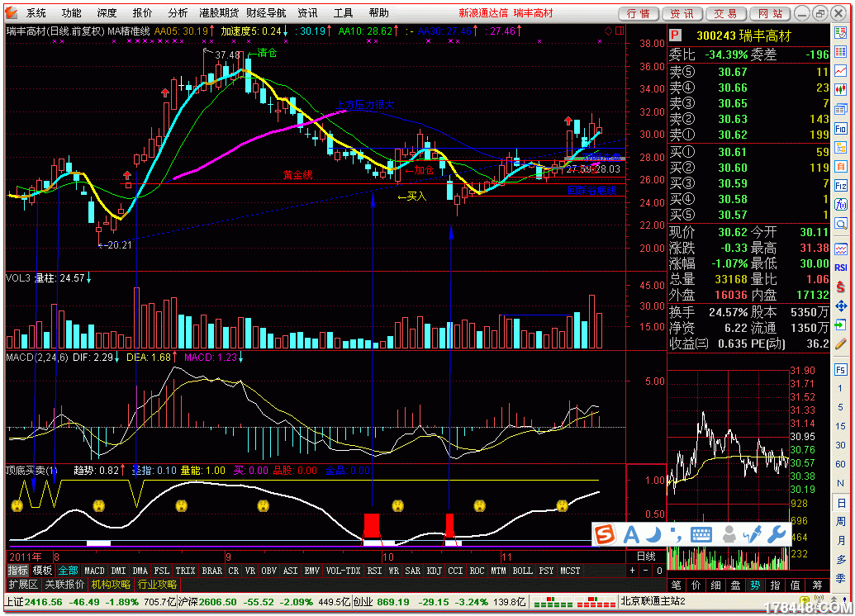This screenshot has height=616, width=855.
Task: Click the 关联报价 related quotes button
Action: point(65,585)
